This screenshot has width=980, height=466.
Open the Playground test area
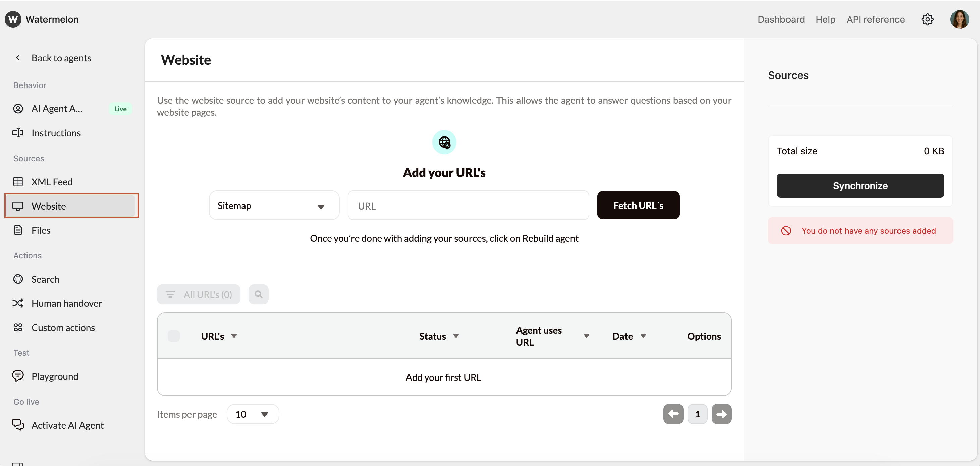click(x=55, y=376)
